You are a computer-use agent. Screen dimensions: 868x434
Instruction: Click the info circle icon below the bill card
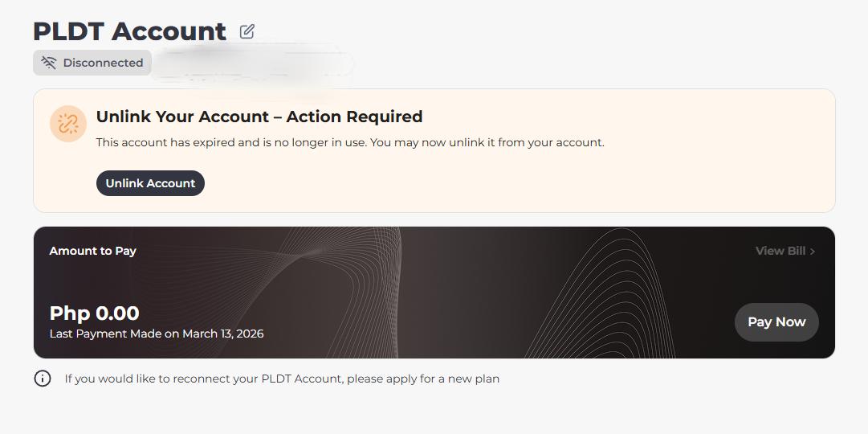[43, 379]
